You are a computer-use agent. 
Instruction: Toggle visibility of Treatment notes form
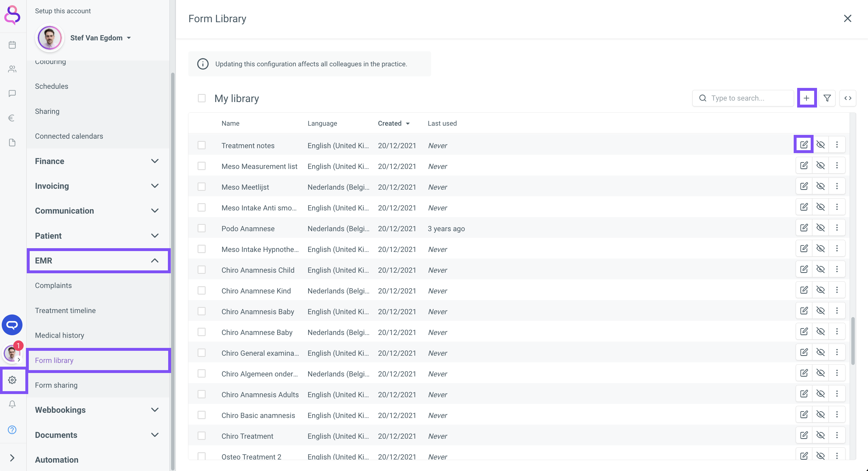(820, 145)
